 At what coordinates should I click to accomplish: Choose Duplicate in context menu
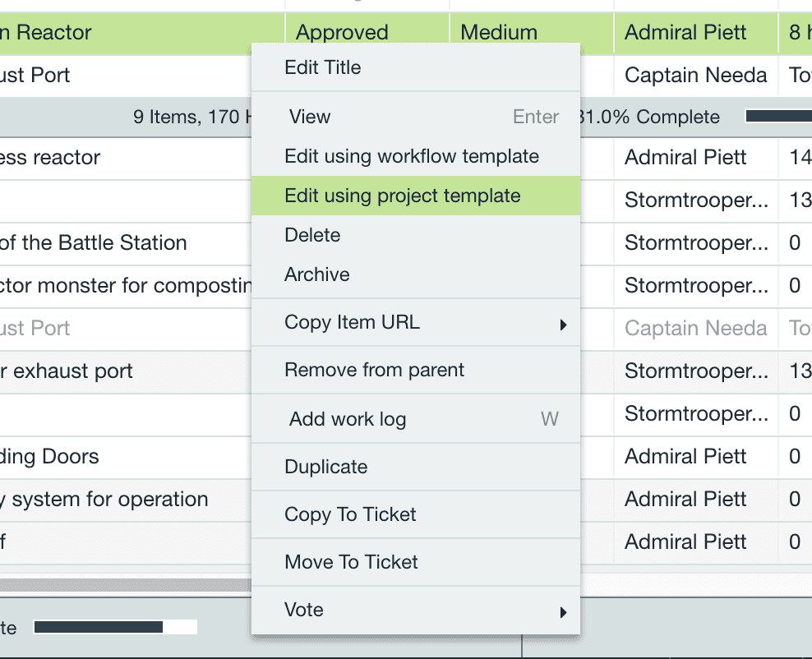pos(415,467)
